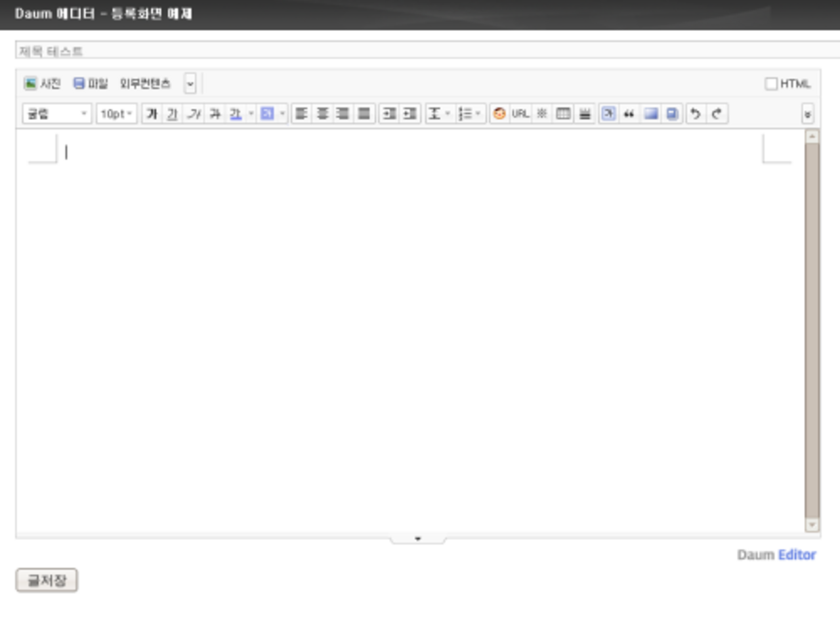Open the 파일 file attachment menu

[x=91, y=84]
